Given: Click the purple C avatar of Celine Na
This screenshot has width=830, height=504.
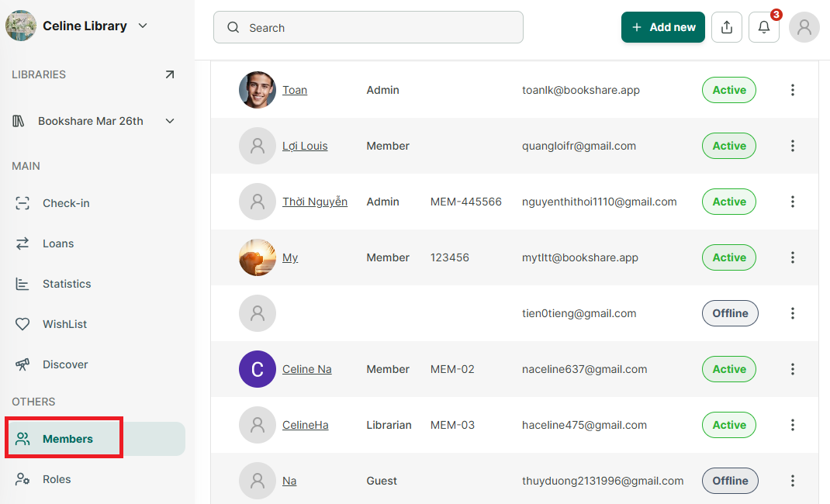Looking at the screenshot, I should point(258,369).
